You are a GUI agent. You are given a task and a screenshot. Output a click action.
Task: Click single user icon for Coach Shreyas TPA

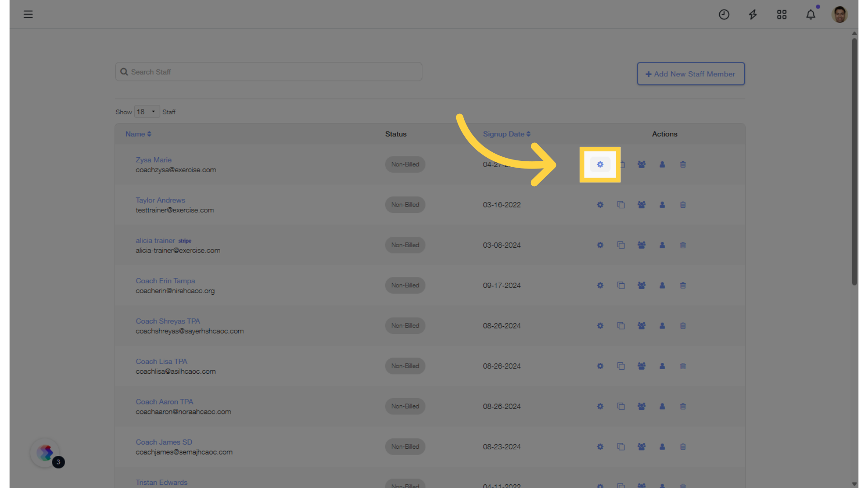point(662,326)
